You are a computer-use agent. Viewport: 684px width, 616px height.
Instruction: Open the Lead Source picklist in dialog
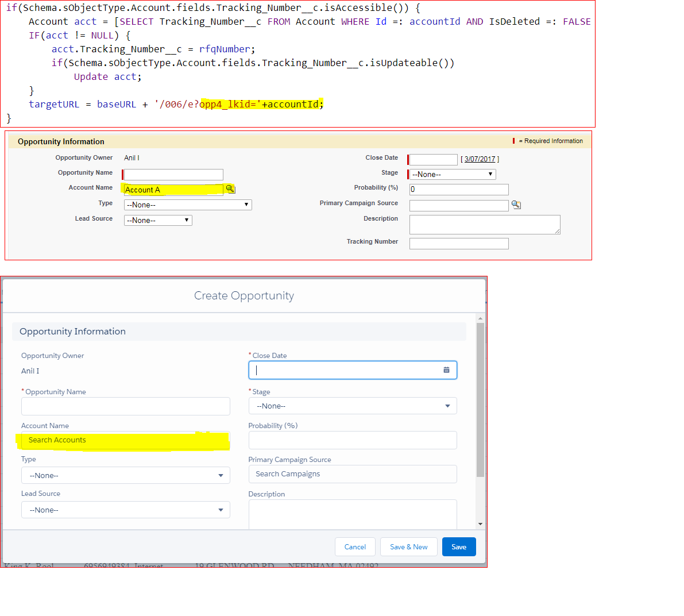(x=125, y=510)
